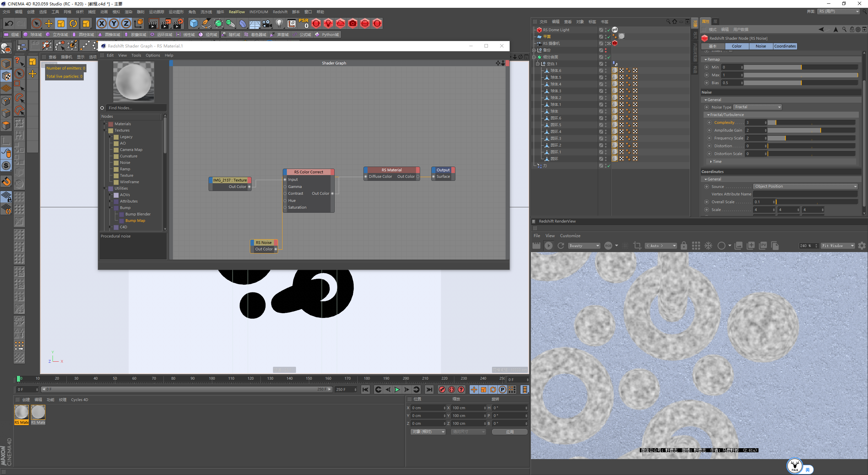
Task: Toggle the RenderView lock icon
Action: pos(684,246)
